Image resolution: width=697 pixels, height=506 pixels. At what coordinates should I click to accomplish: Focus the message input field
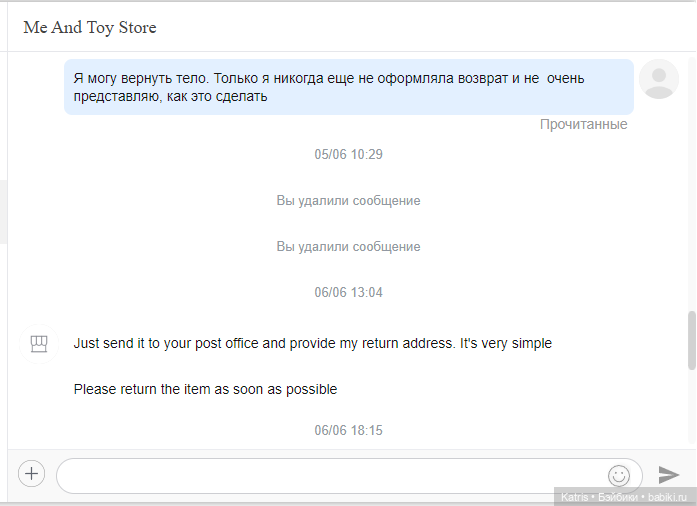[330, 475]
